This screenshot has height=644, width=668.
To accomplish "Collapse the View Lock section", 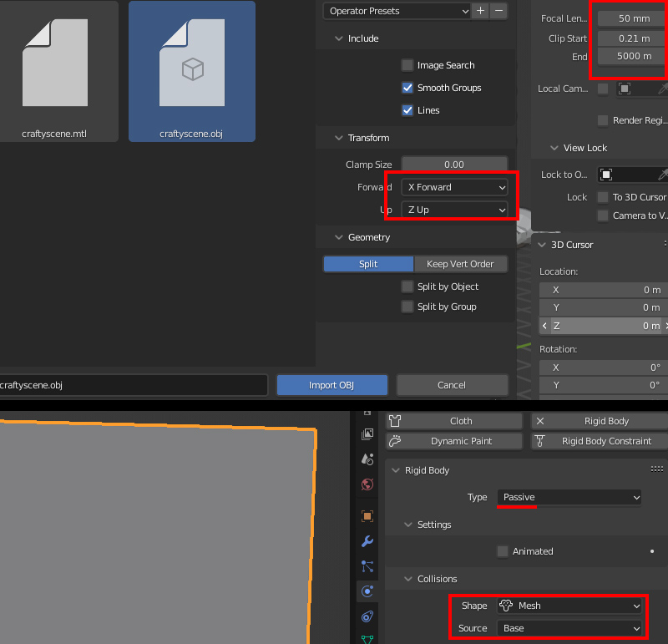I will click(554, 148).
